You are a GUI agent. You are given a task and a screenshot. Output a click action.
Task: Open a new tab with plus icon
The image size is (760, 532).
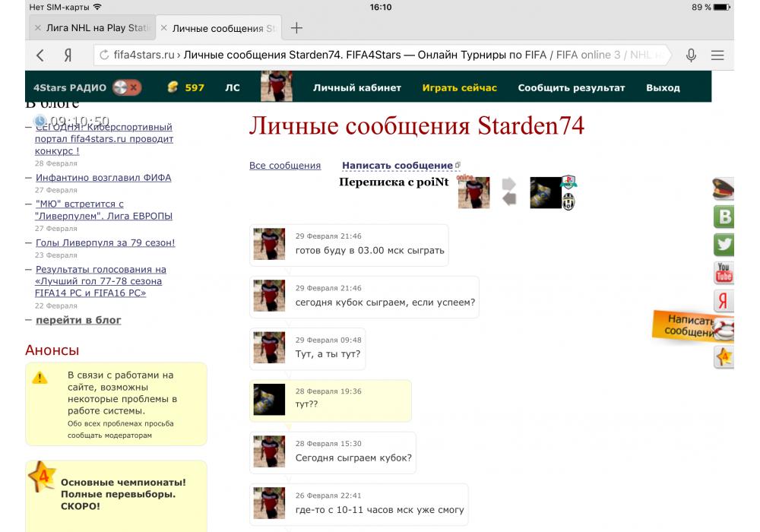pyautogui.click(x=297, y=28)
